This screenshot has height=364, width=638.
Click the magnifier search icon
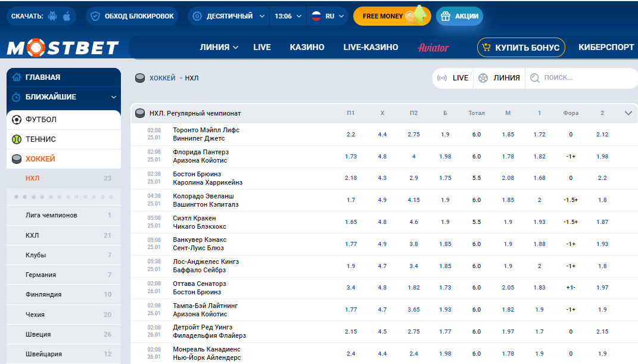[x=535, y=77]
